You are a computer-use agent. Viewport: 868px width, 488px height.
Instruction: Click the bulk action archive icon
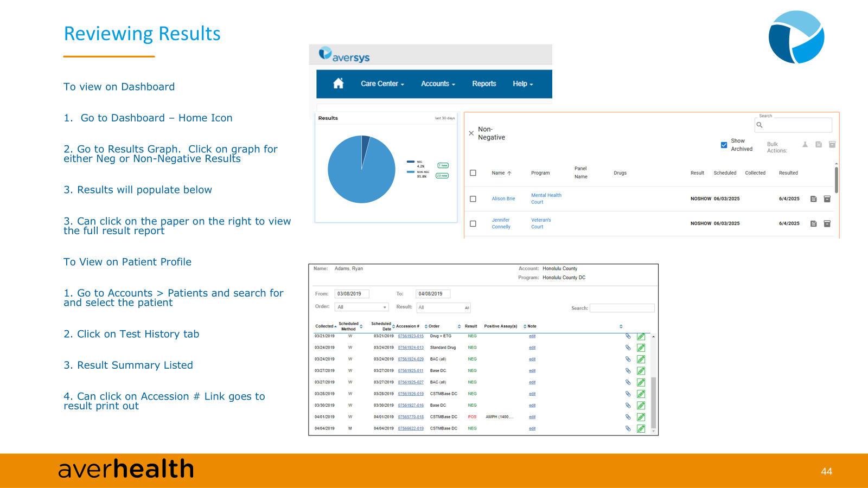coord(832,145)
